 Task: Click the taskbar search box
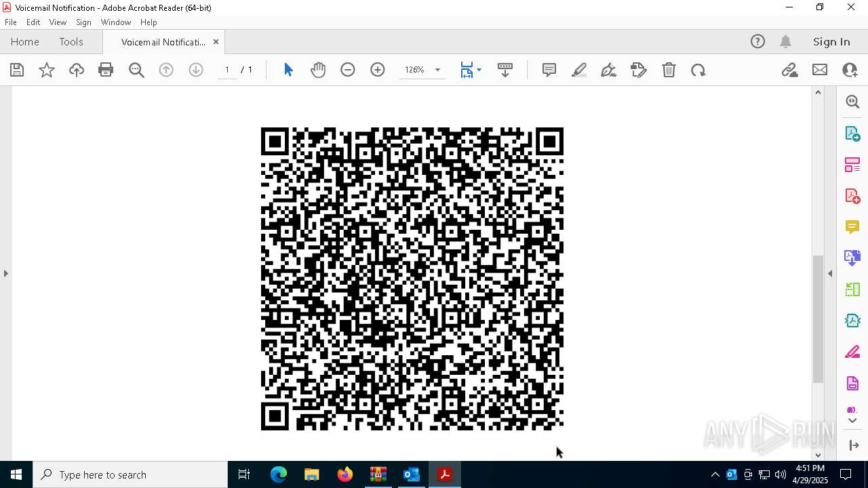[x=130, y=474]
